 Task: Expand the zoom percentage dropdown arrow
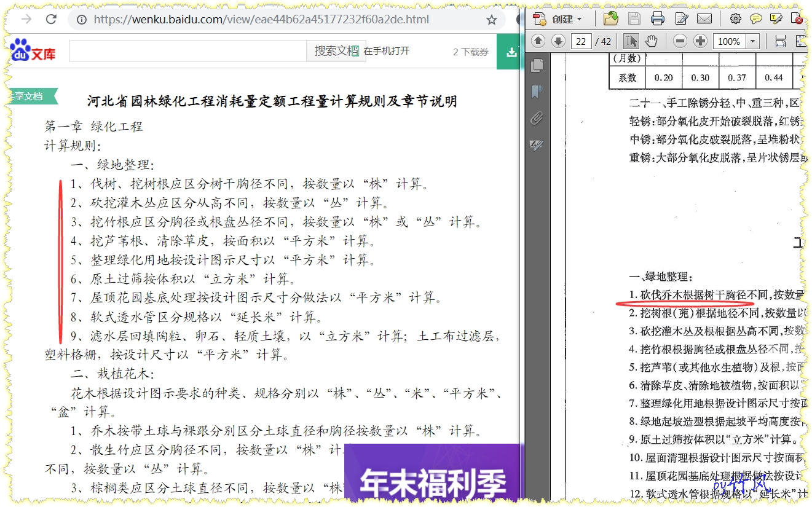753,41
